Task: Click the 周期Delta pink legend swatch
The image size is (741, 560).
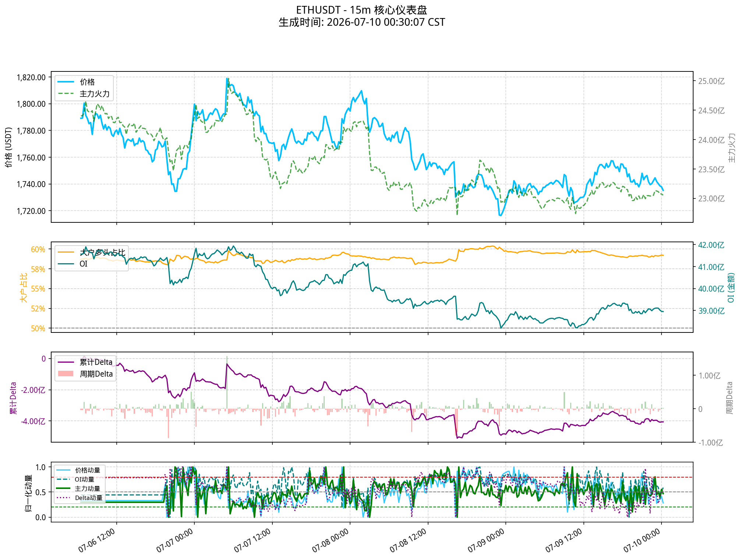Action: 66,374
